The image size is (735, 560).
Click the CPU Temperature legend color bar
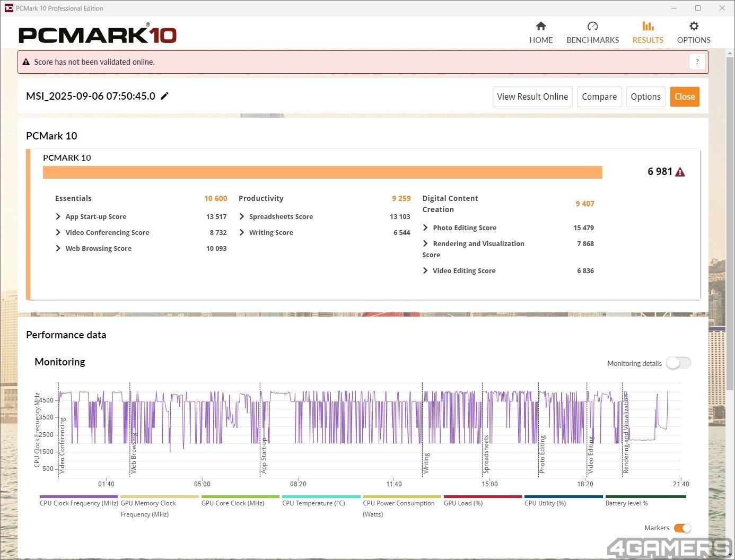(x=321, y=497)
